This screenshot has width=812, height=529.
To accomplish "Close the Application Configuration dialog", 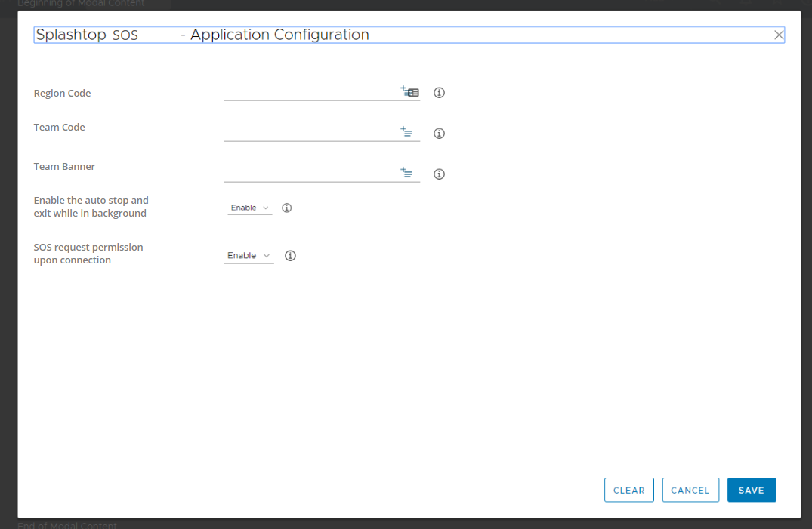I will [779, 35].
